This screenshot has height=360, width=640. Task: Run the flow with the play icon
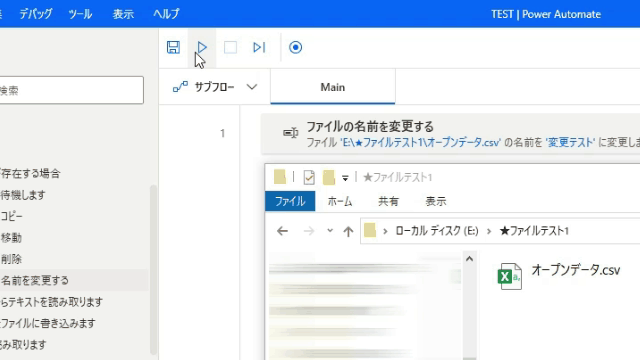coord(202,47)
